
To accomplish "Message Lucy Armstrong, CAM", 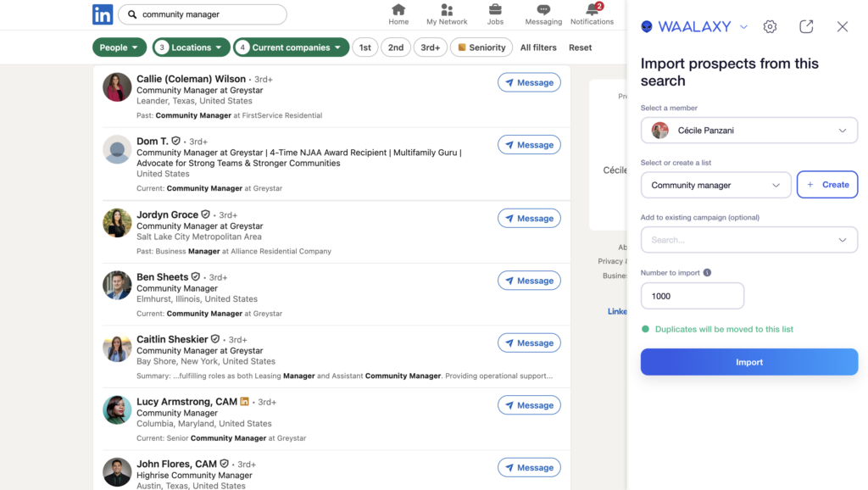I will 529,405.
